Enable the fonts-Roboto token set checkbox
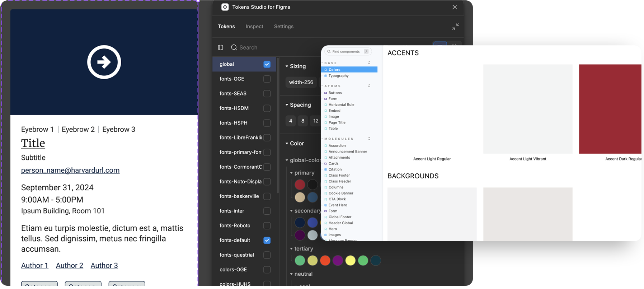This screenshot has width=644, height=289. pos(267,226)
